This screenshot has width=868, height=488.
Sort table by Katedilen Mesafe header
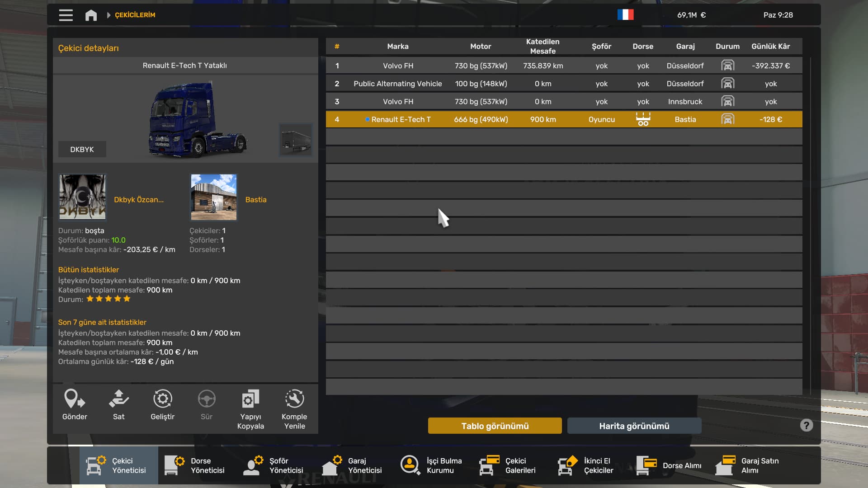point(542,46)
